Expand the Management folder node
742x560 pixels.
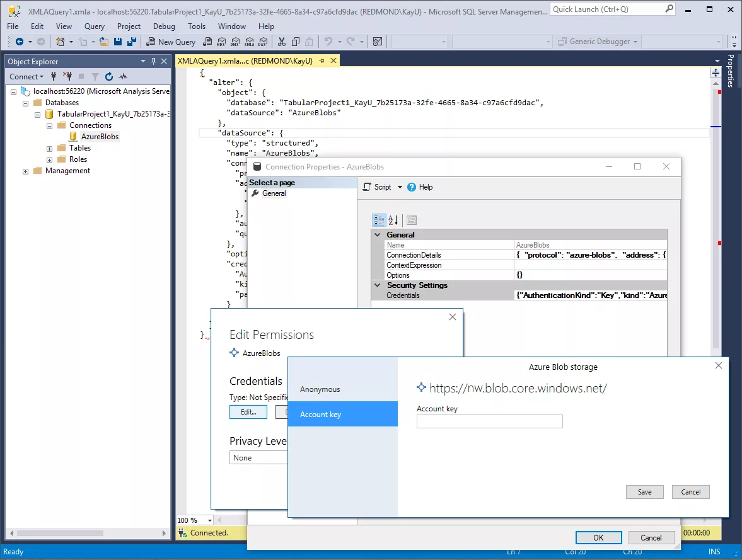pos(26,171)
